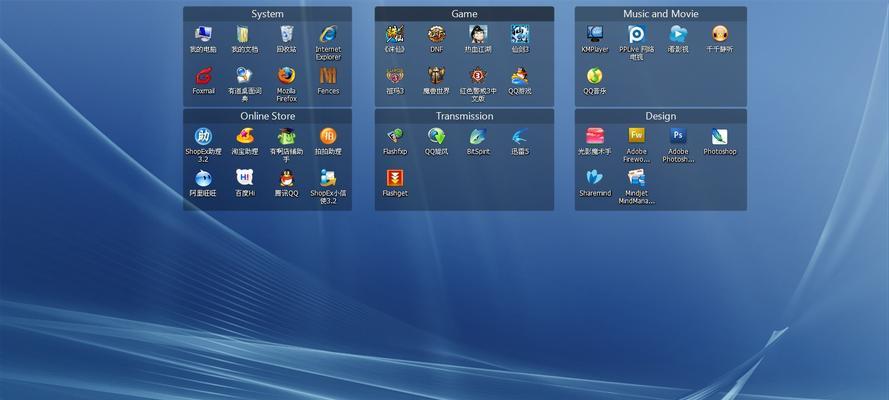Click the 祖玛3 (Zuma 3) icon
Image resolution: width=889 pixels, height=400 pixels.
[395, 76]
